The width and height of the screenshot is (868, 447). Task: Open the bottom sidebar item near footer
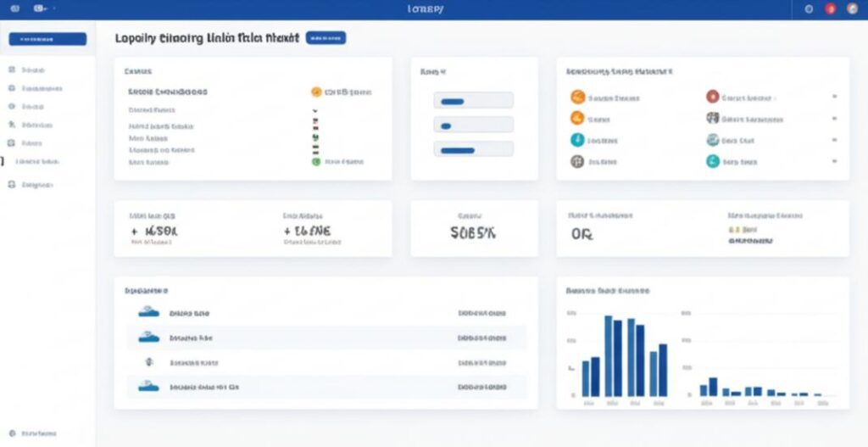[x=33, y=433]
